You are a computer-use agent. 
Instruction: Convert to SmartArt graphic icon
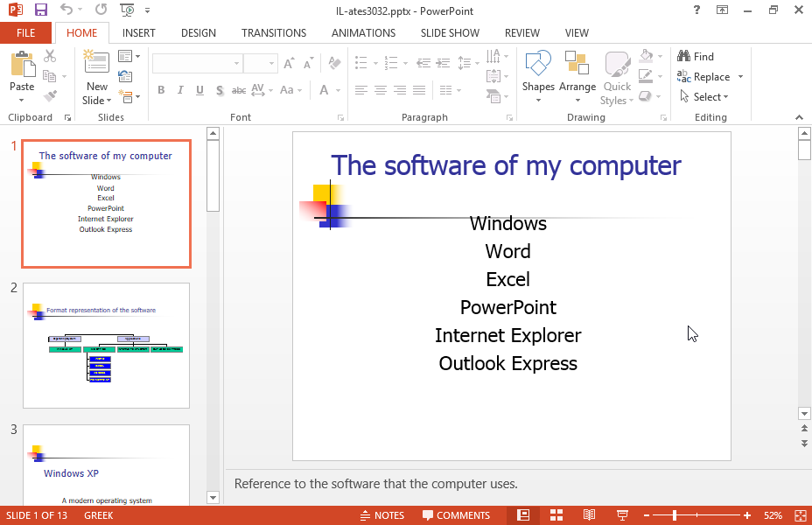[493, 95]
